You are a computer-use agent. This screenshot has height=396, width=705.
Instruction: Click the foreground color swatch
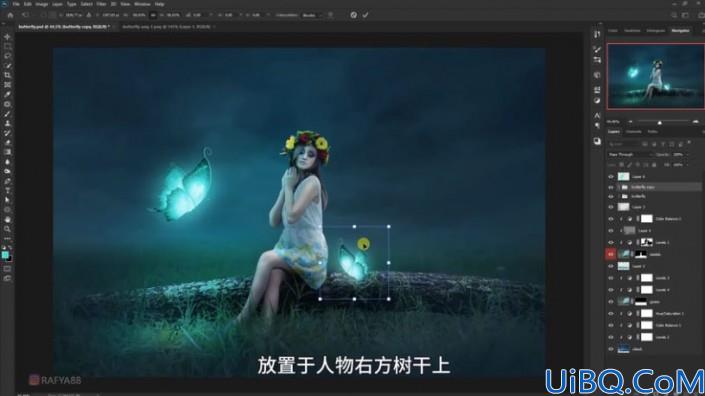click(x=5, y=255)
